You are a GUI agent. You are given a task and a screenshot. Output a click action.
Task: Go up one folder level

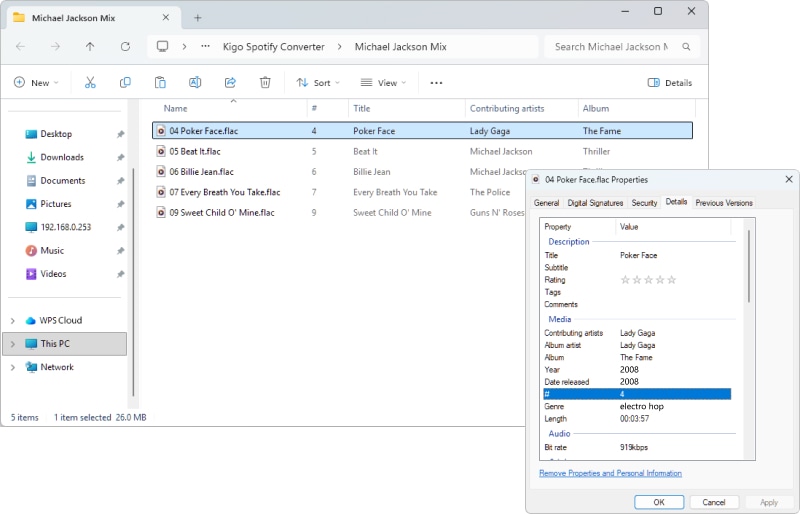click(90, 46)
